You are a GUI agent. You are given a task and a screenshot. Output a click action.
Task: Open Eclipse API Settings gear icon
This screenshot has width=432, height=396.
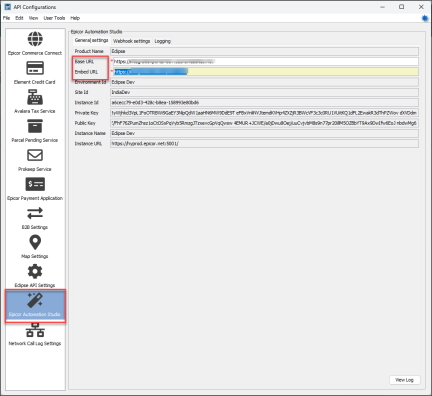point(35,271)
